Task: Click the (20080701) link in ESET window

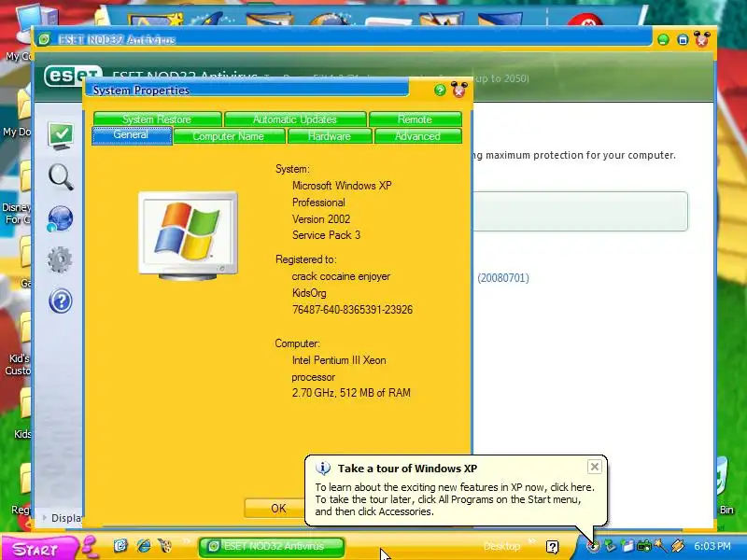Action: point(503,278)
